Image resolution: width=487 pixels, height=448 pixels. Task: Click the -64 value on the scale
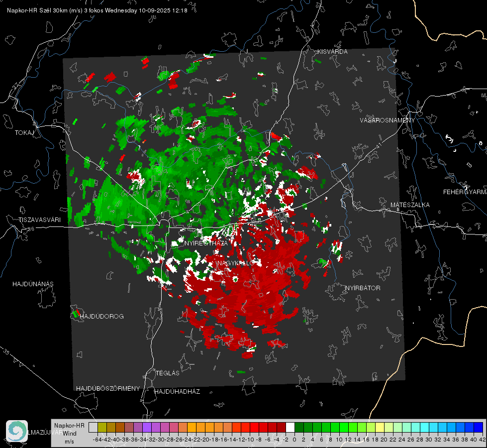(x=97, y=440)
